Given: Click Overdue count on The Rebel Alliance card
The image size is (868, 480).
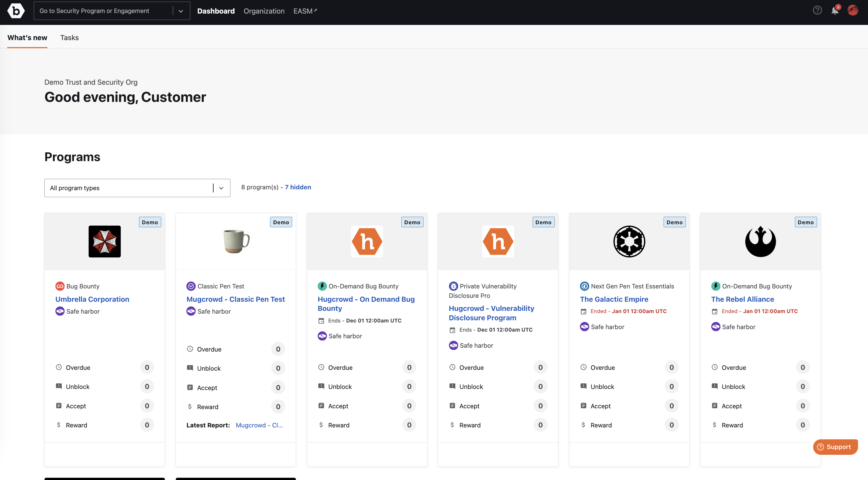Looking at the screenshot, I should 802,367.
